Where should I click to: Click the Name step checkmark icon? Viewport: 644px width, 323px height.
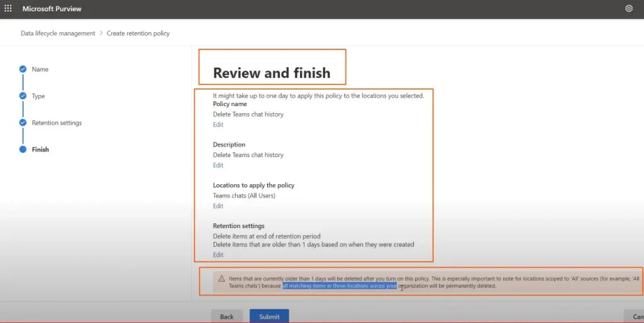click(x=23, y=69)
